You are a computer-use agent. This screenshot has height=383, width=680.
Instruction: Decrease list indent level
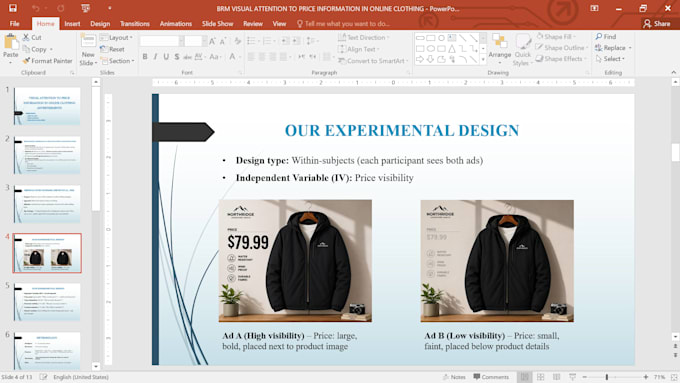tap(285, 41)
